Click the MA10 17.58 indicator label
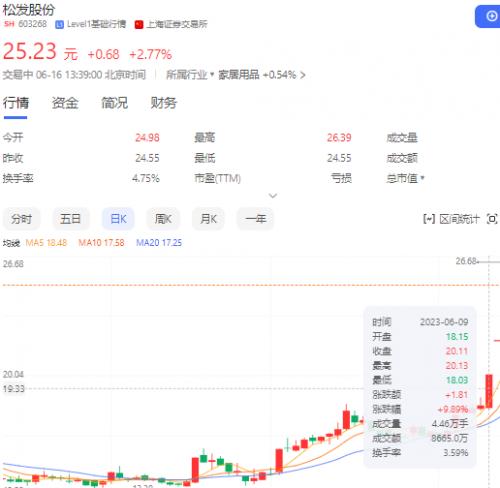 pos(101,243)
